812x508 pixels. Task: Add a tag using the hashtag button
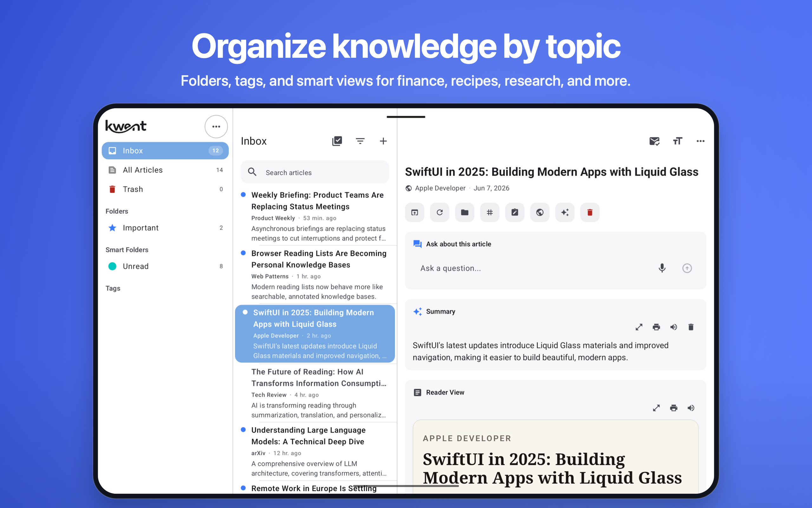click(489, 212)
